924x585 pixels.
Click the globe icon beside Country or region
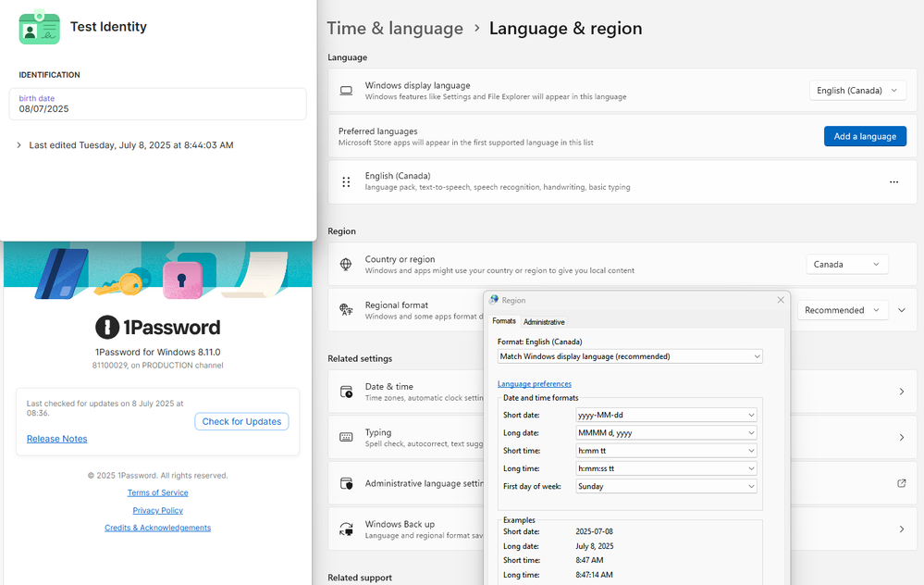[x=346, y=265]
